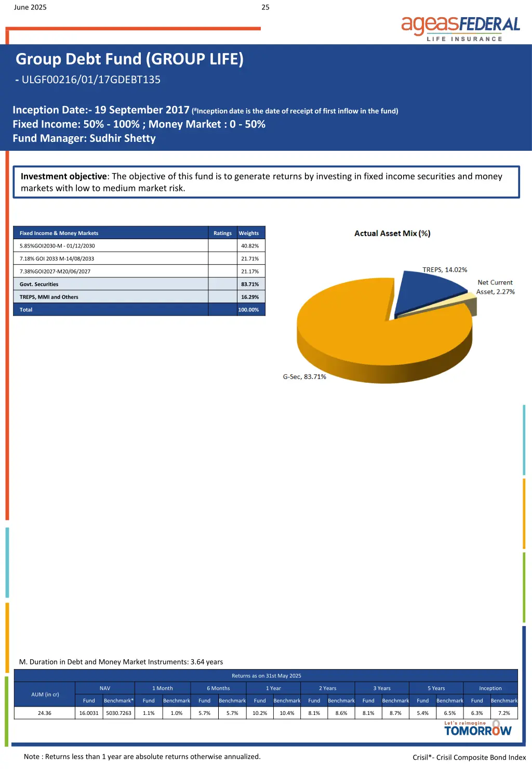This screenshot has height=769, width=532.
Task: Click the 5 Years benchmark return "6.5%"
Action: tap(450, 713)
